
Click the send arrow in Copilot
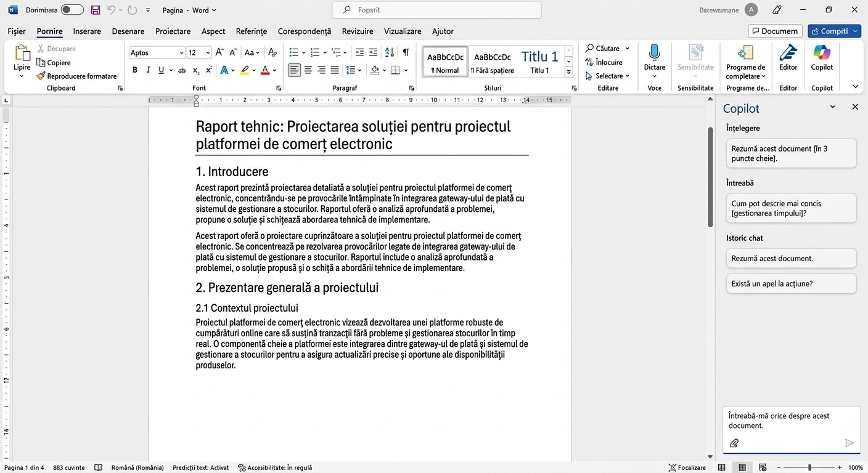[x=849, y=443]
